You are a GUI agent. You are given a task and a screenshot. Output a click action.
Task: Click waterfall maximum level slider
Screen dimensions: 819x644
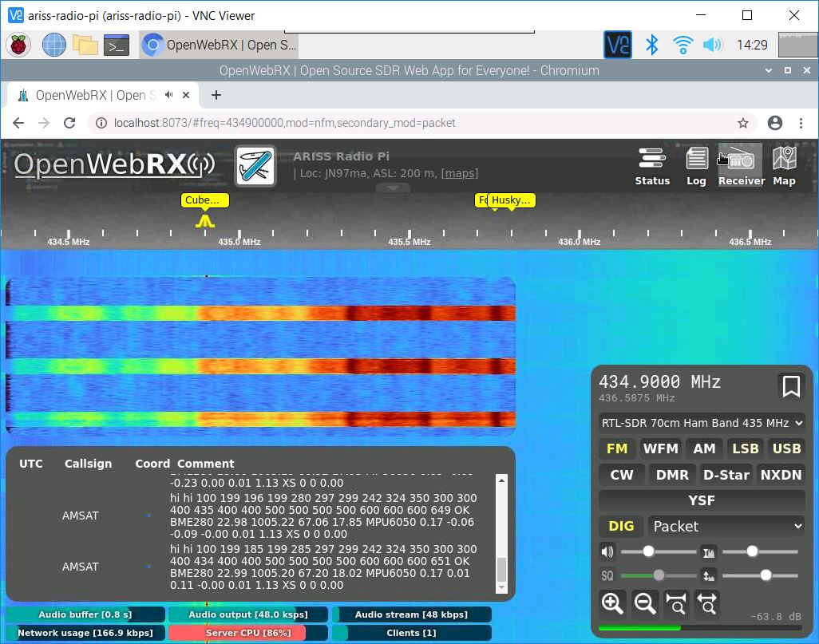click(x=760, y=551)
